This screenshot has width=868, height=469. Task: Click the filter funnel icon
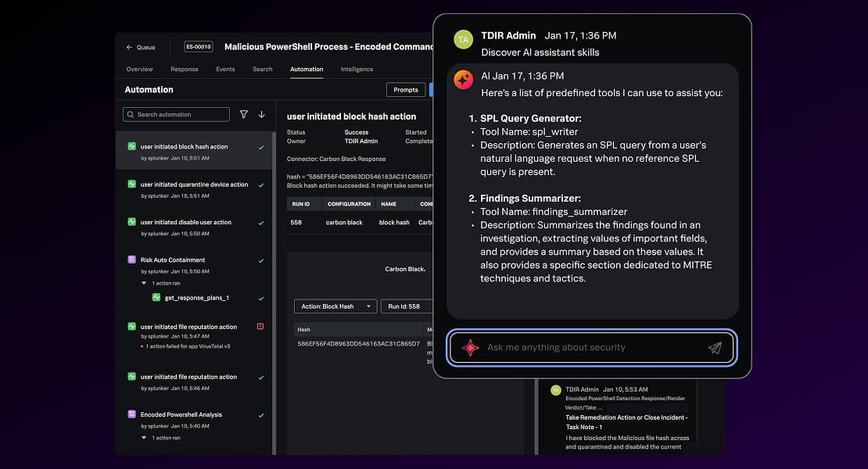click(x=243, y=114)
